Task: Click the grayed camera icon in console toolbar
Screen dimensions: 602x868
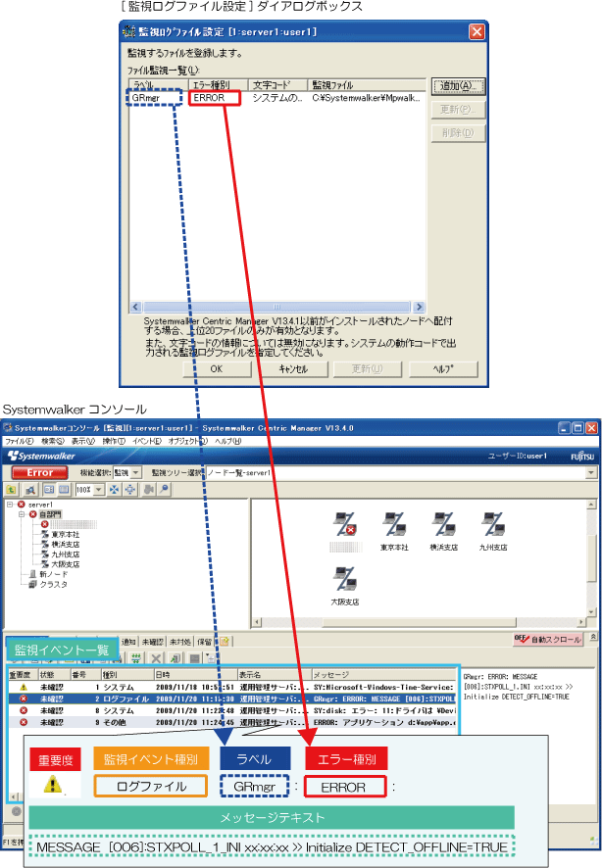Action: point(149,490)
